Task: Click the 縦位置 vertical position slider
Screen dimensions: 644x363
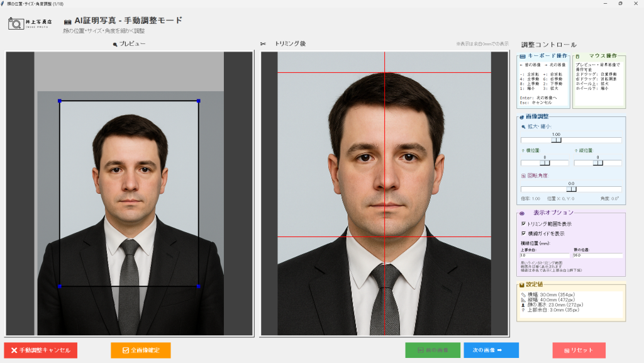Action: click(597, 163)
